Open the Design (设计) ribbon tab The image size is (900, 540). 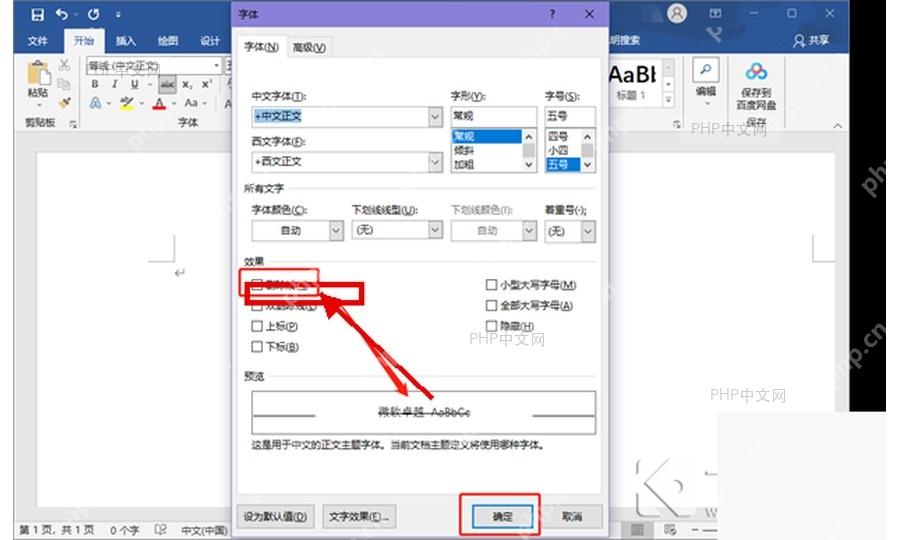click(x=210, y=41)
